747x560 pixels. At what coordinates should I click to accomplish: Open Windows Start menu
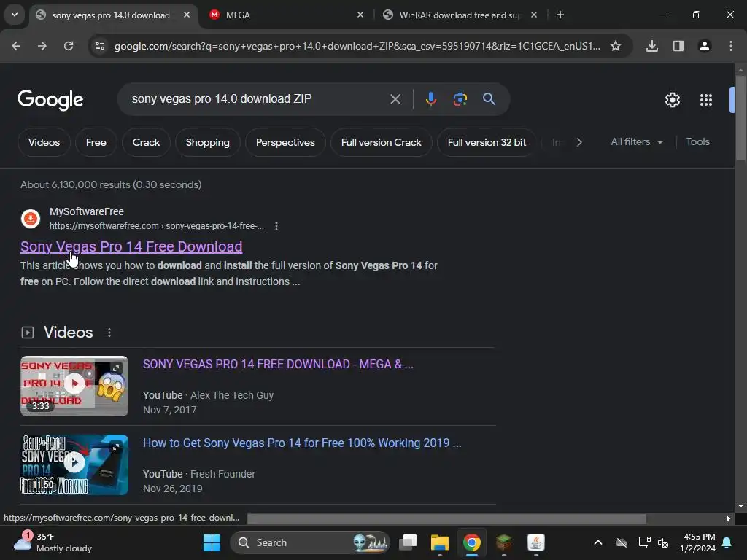pos(212,542)
